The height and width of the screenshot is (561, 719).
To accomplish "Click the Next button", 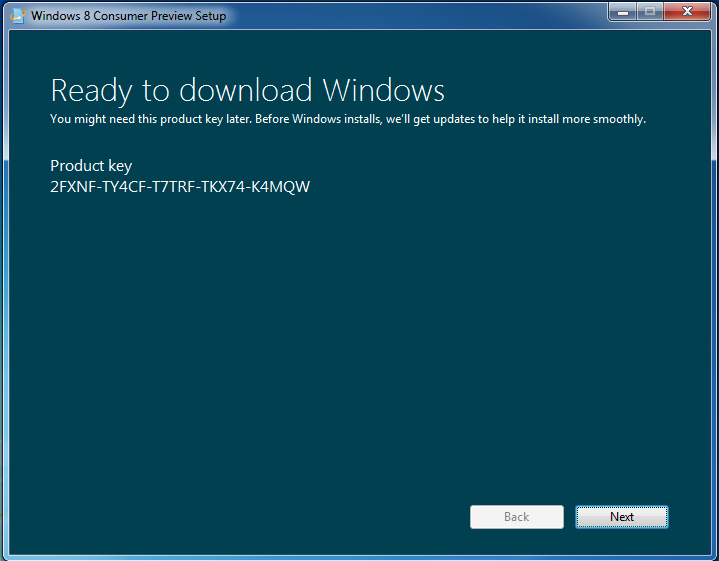I will point(621,517).
